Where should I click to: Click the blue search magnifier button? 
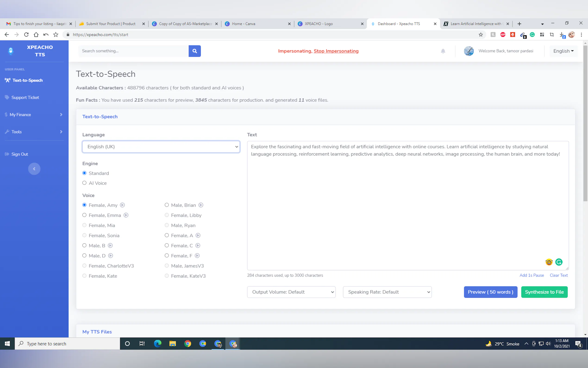pyautogui.click(x=194, y=51)
